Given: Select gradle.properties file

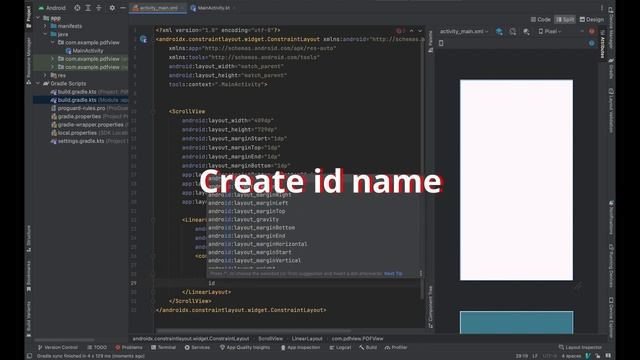Looking at the screenshot, I should (x=89, y=116).
